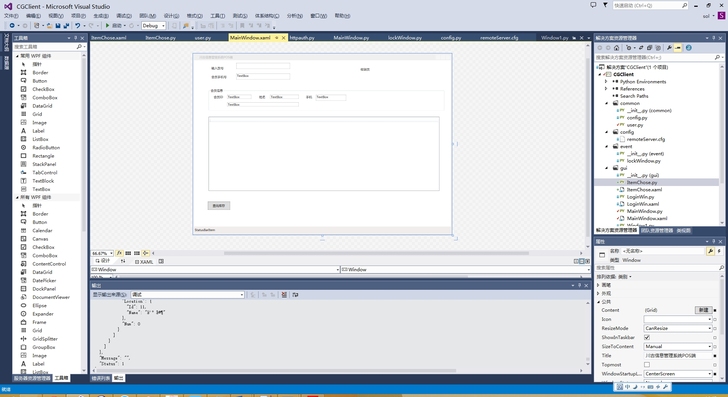The image size is (728, 397).
Task: Click the designer horizontal scrollbar
Action: tap(377, 254)
